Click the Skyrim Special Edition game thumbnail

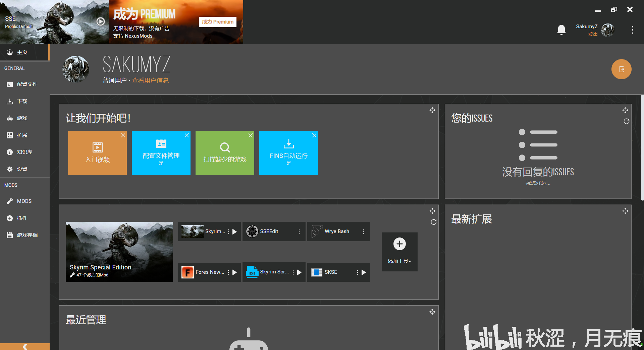(x=119, y=252)
